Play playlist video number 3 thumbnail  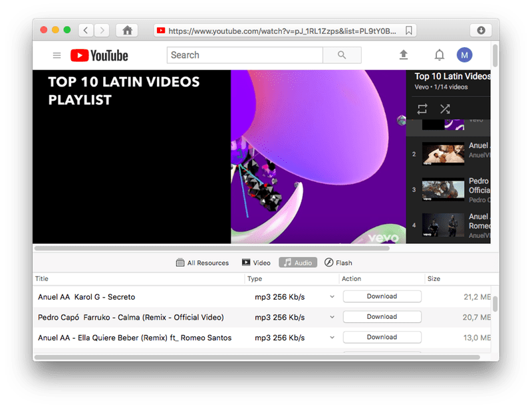click(443, 189)
